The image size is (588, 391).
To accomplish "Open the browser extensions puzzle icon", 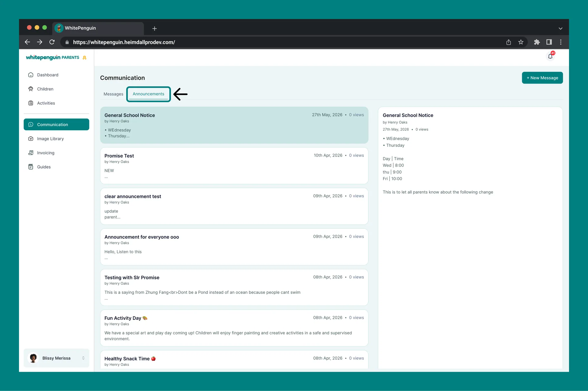I will pyautogui.click(x=537, y=42).
